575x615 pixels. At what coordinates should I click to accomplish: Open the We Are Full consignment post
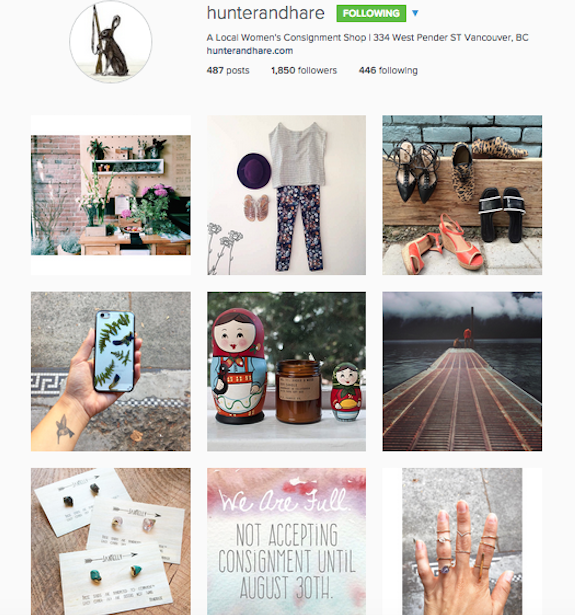tap(286, 541)
